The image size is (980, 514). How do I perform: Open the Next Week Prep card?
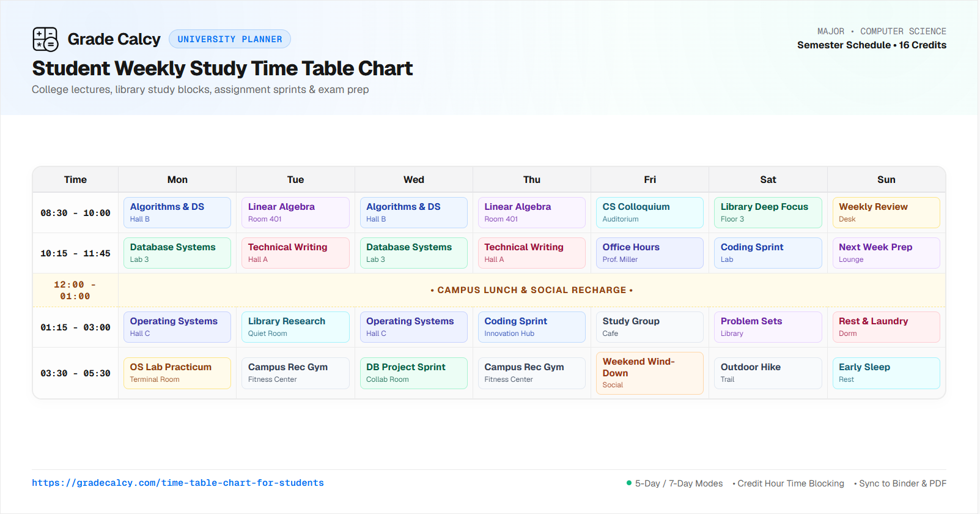(x=886, y=253)
